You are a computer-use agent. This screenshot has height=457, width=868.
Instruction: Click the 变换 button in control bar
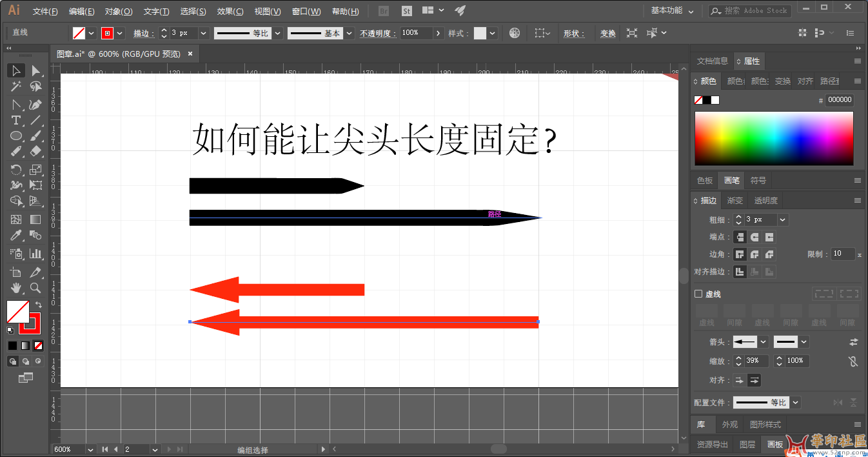point(607,34)
